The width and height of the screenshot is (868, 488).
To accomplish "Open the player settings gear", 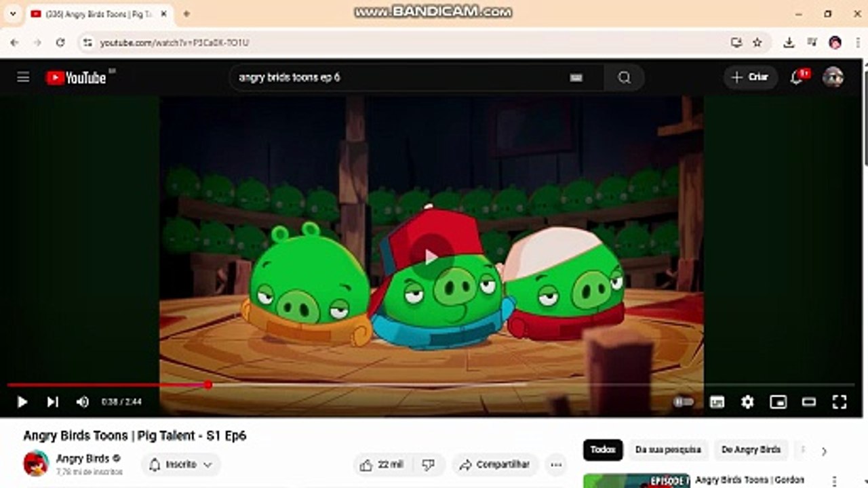I will 747,402.
